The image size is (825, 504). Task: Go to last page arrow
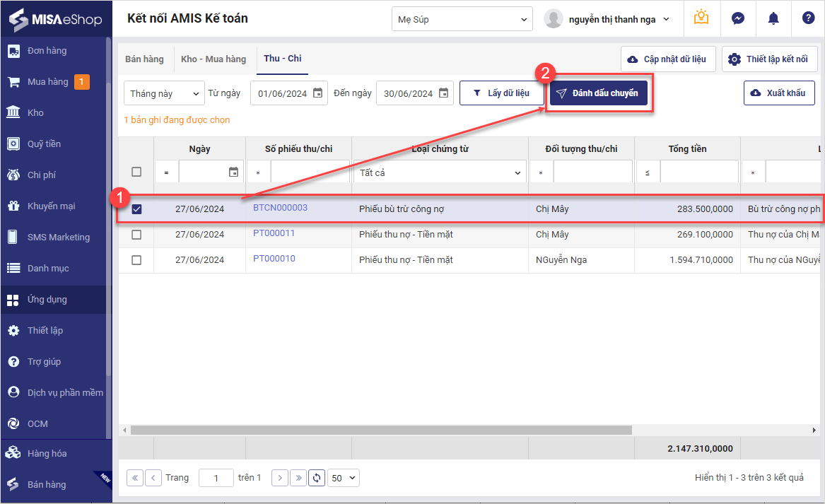[x=298, y=478]
